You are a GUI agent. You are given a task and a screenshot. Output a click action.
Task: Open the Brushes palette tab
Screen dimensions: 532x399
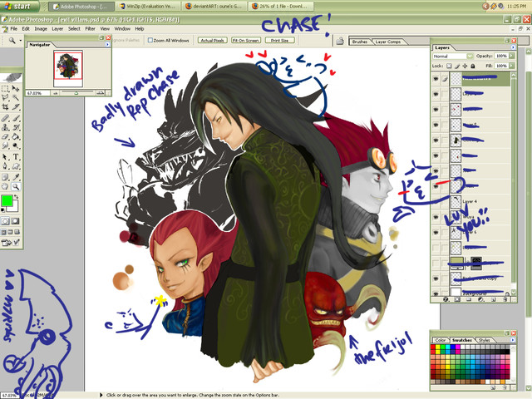coord(360,42)
